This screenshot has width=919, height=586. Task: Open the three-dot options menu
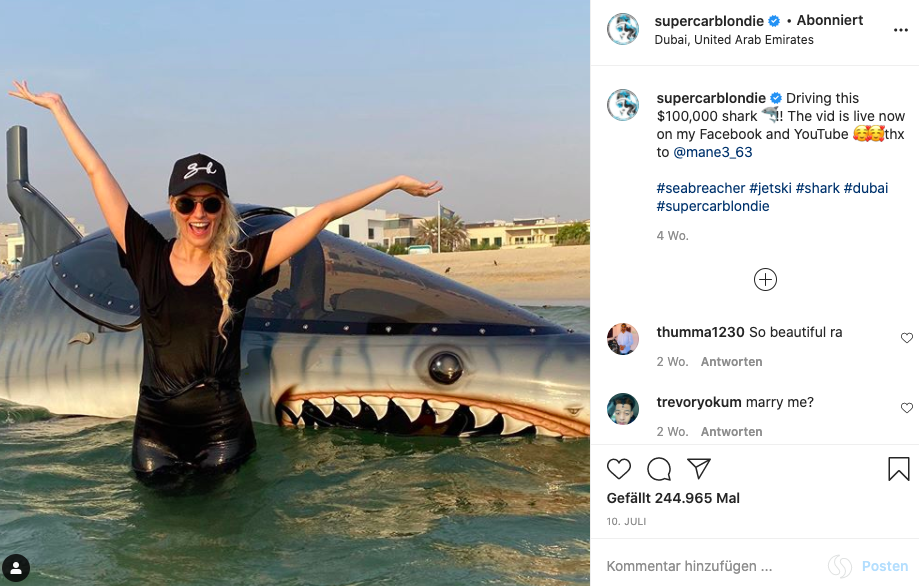click(x=900, y=30)
